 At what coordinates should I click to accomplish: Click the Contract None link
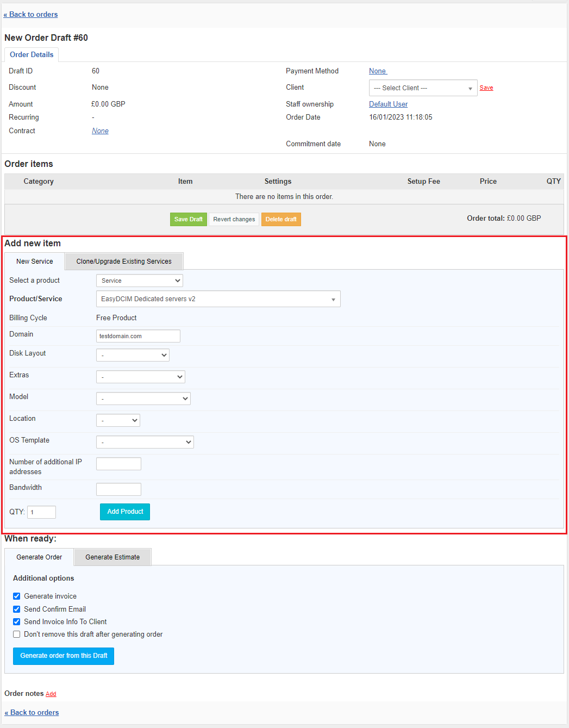tap(100, 131)
